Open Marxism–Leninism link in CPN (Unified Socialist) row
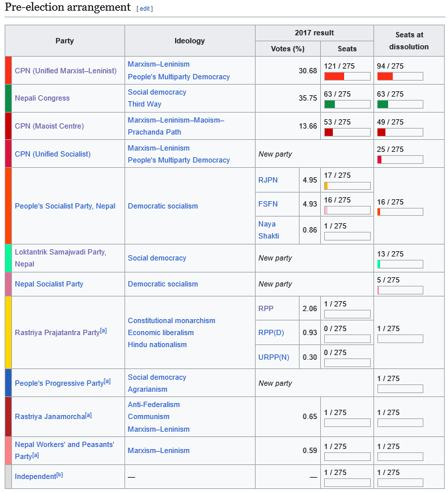 (158, 148)
